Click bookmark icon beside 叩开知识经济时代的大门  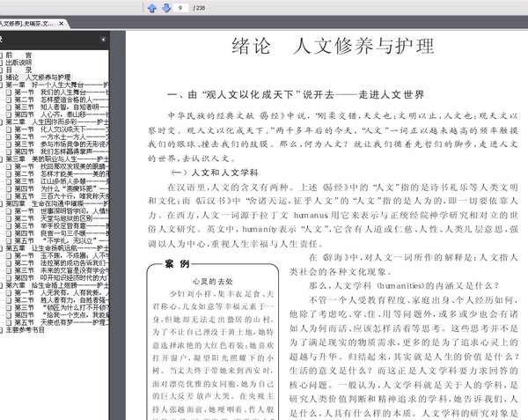pyautogui.click(x=9, y=278)
